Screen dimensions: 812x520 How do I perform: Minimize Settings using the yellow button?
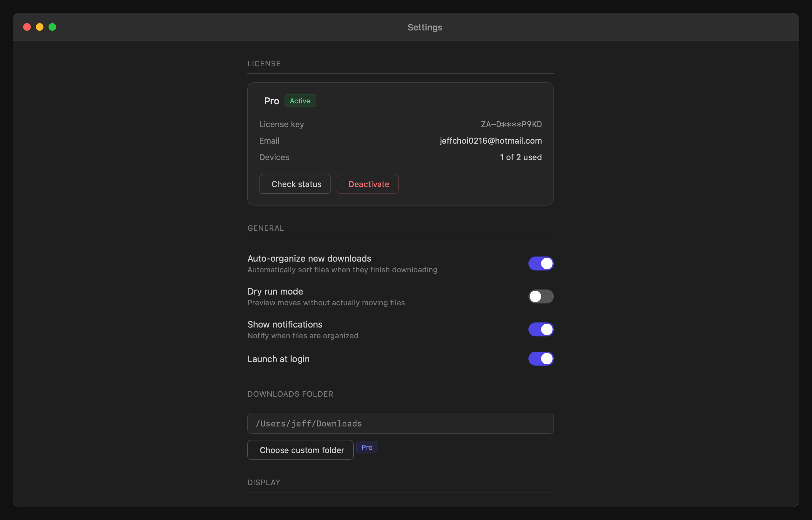click(40, 27)
